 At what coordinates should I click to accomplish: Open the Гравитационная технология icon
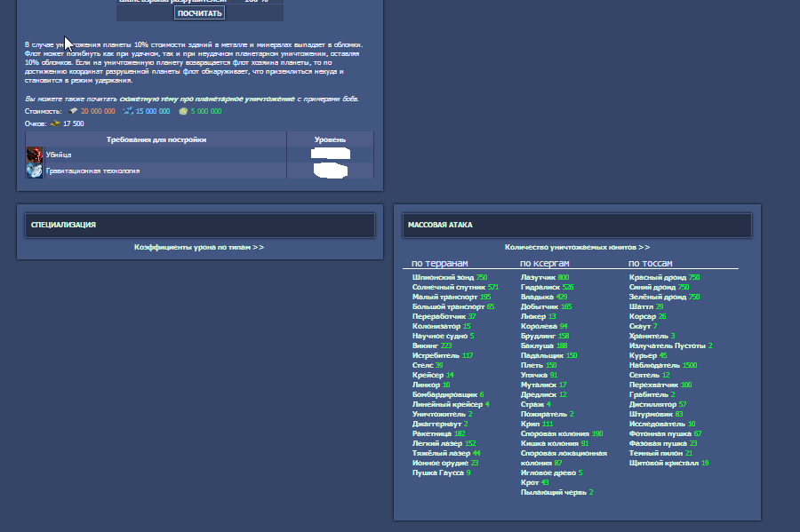34,171
